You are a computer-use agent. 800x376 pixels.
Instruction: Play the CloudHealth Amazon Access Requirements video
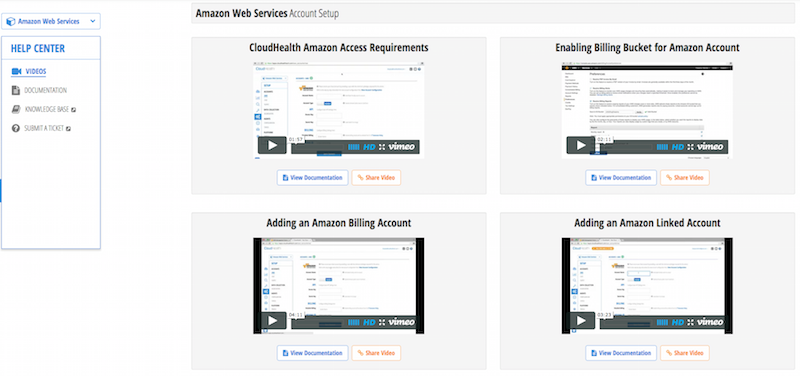tap(272, 145)
